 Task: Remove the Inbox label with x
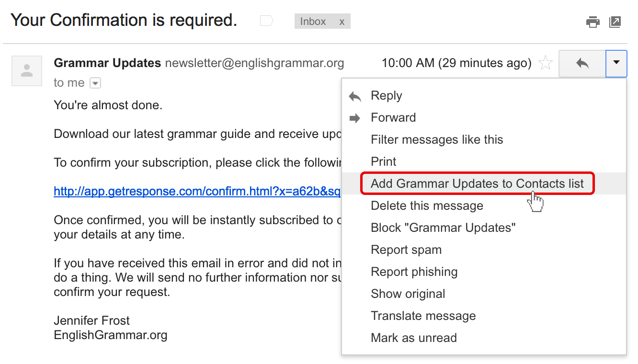342,22
